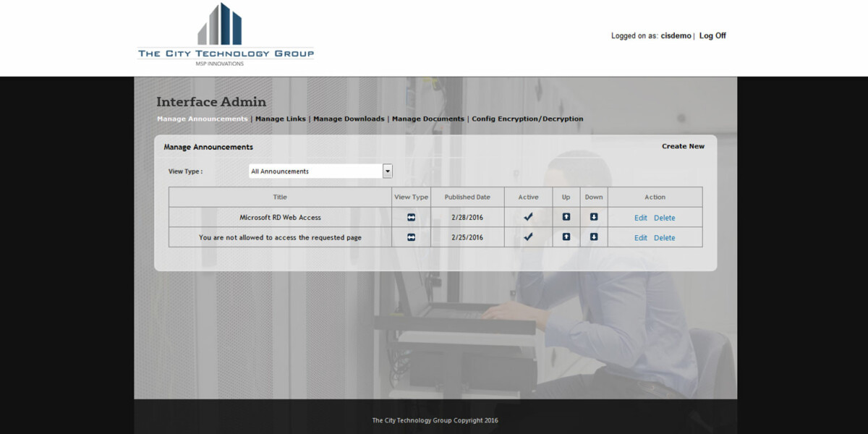Click the view type icon on the second announcement row
This screenshot has height=434, width=868.
pos(411,237)
